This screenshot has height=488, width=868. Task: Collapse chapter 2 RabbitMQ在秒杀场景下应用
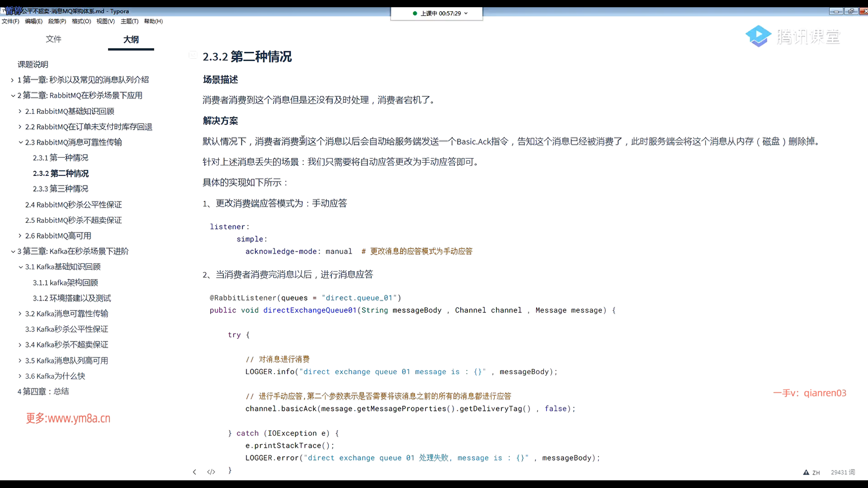(13, 96)
